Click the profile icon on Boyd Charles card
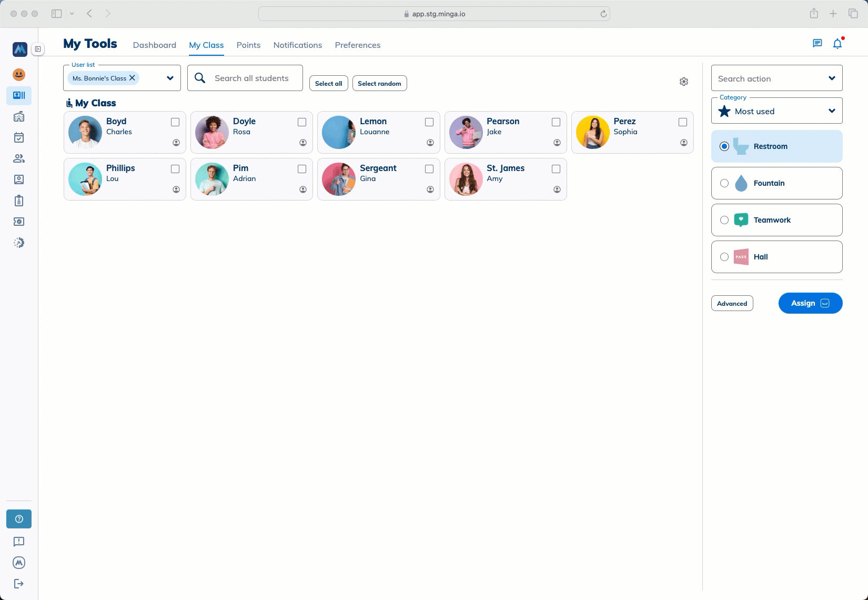Viewport: 868px width, 600px height. tap(176, 143)
